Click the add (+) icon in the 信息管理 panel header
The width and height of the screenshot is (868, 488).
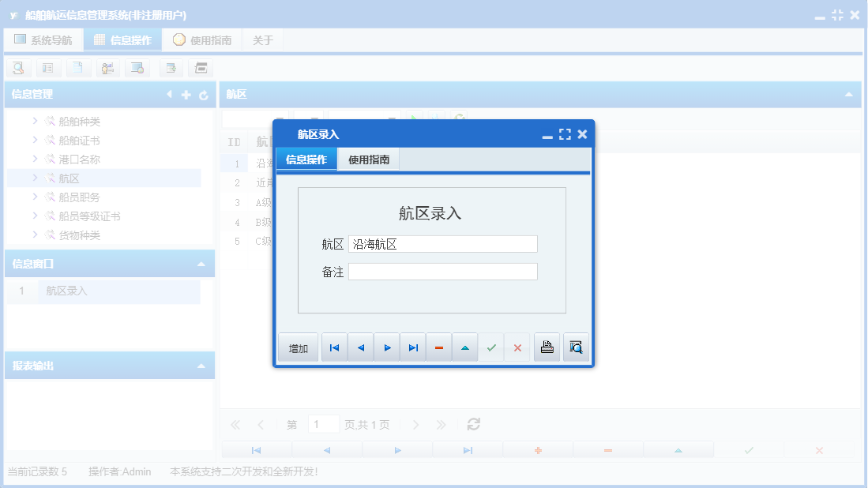point(185,94)
